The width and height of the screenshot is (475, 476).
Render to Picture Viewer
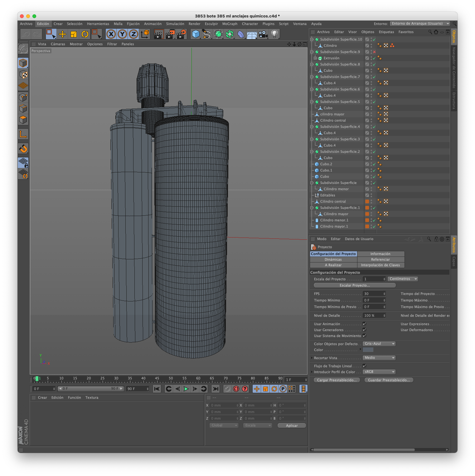tap(170, 34)
